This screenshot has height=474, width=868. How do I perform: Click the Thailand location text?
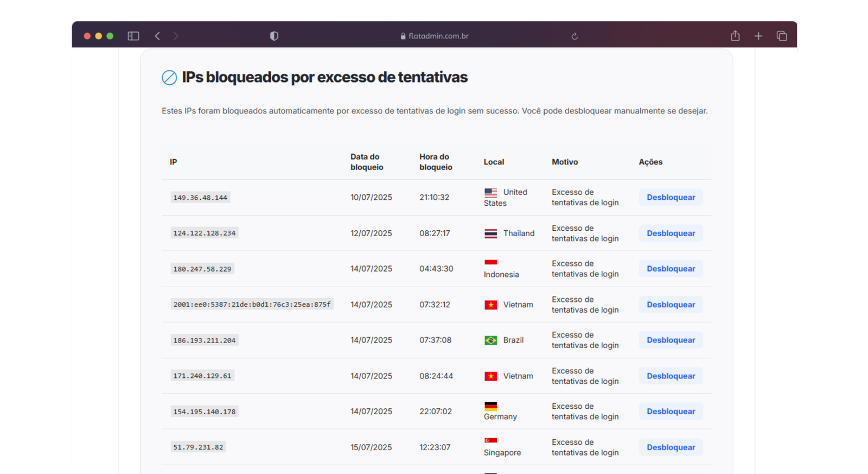pos(519,233)
